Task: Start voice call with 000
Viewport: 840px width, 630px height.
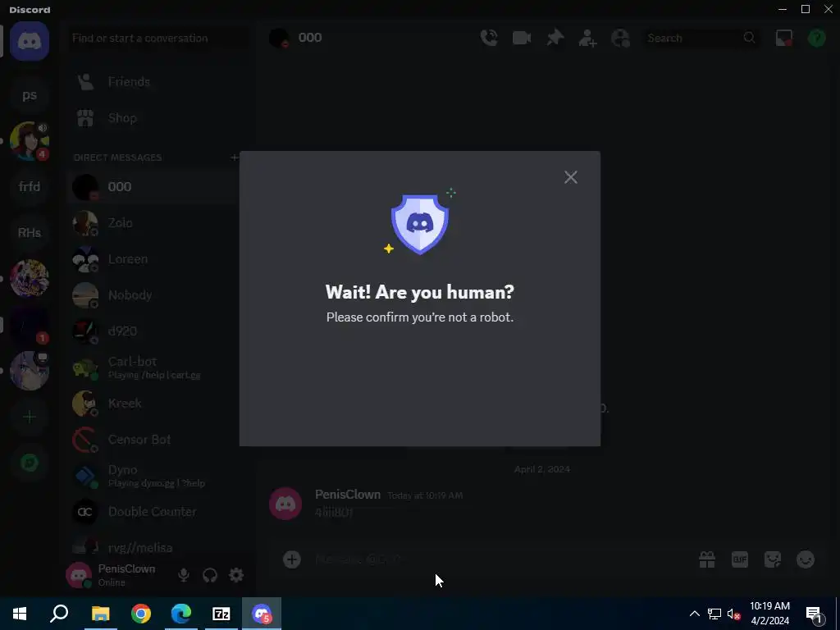Action: click(x=489, y=38)
